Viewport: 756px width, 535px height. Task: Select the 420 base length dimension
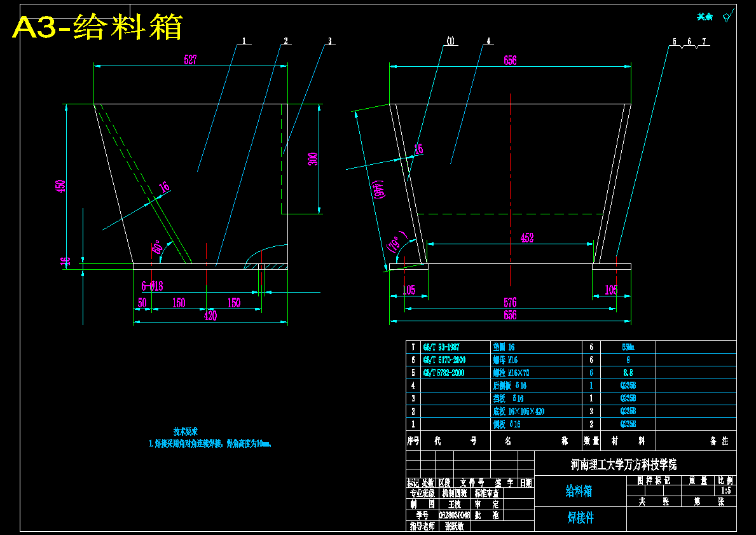click(210, 316)
